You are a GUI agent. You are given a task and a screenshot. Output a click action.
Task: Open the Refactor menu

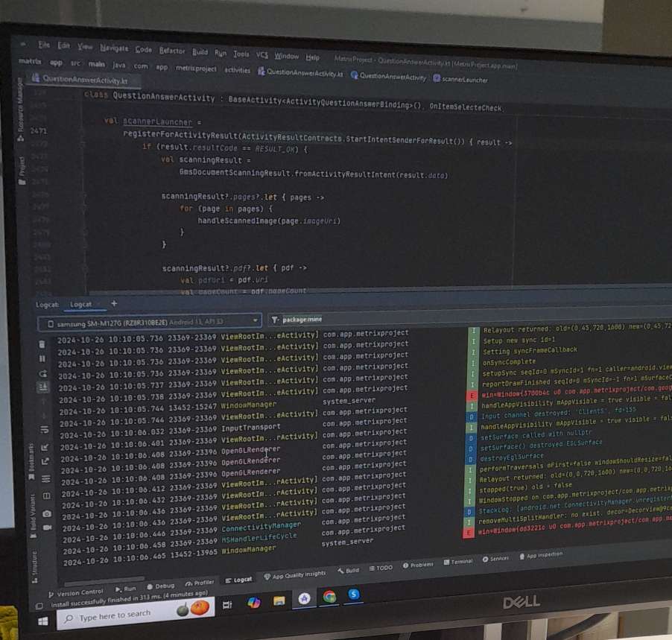tap(172, 51)
